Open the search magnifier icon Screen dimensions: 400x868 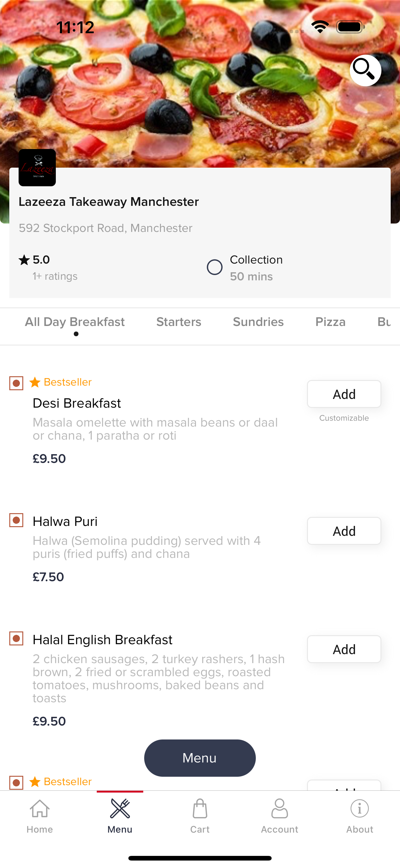pyautogui.click(x=365, y=70)
